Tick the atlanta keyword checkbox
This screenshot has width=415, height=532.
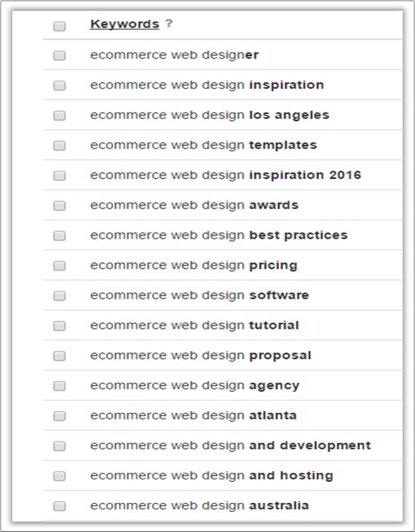click(59, 416)
